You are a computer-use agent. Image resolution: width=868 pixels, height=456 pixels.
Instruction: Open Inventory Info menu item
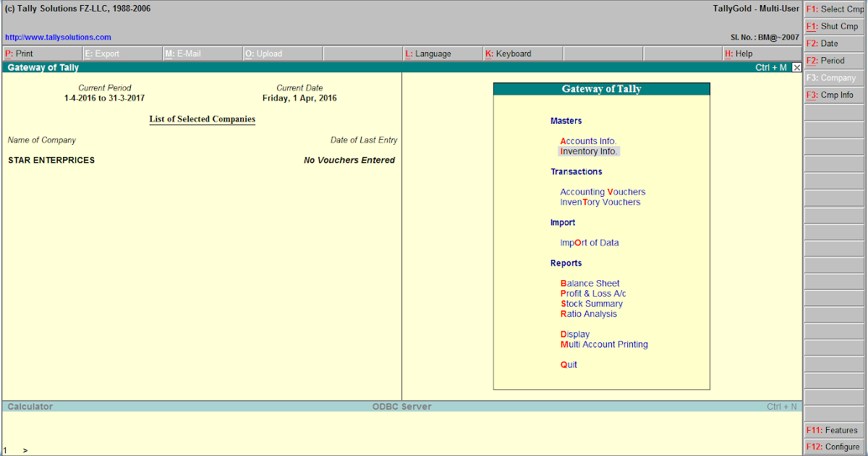(x=589, y=151)
